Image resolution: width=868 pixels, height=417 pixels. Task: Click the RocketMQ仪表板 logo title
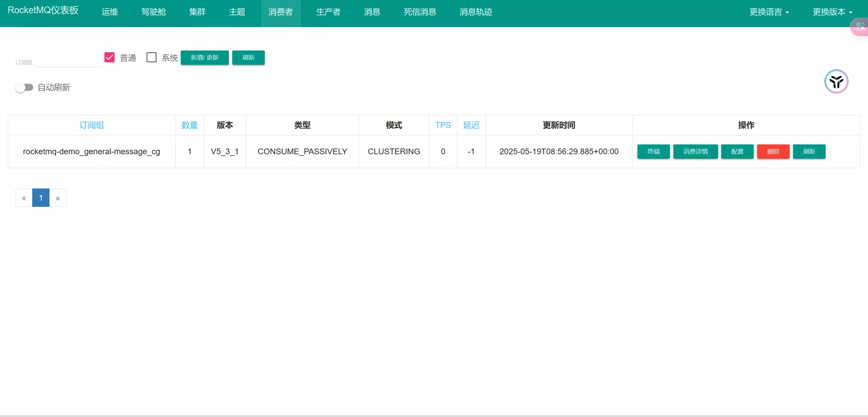click(x=43, y=11)
